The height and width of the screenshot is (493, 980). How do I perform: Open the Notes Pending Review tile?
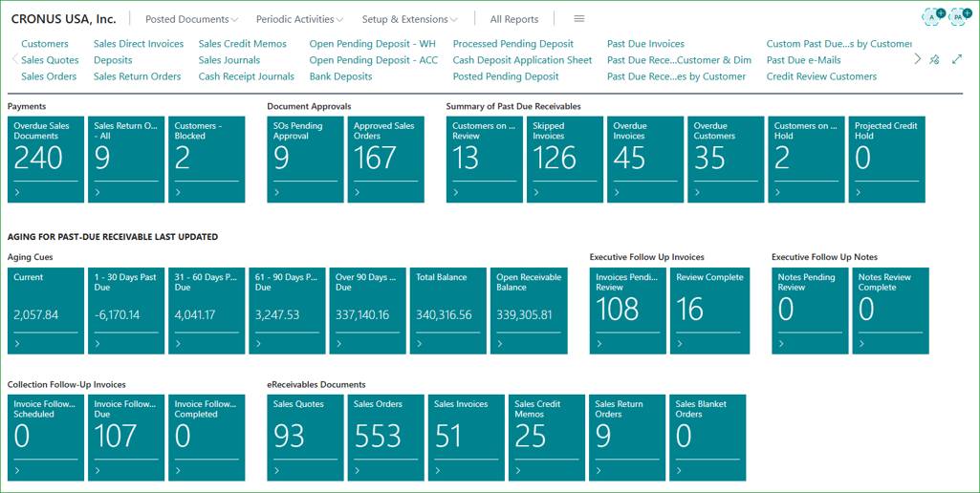point(810,311)
